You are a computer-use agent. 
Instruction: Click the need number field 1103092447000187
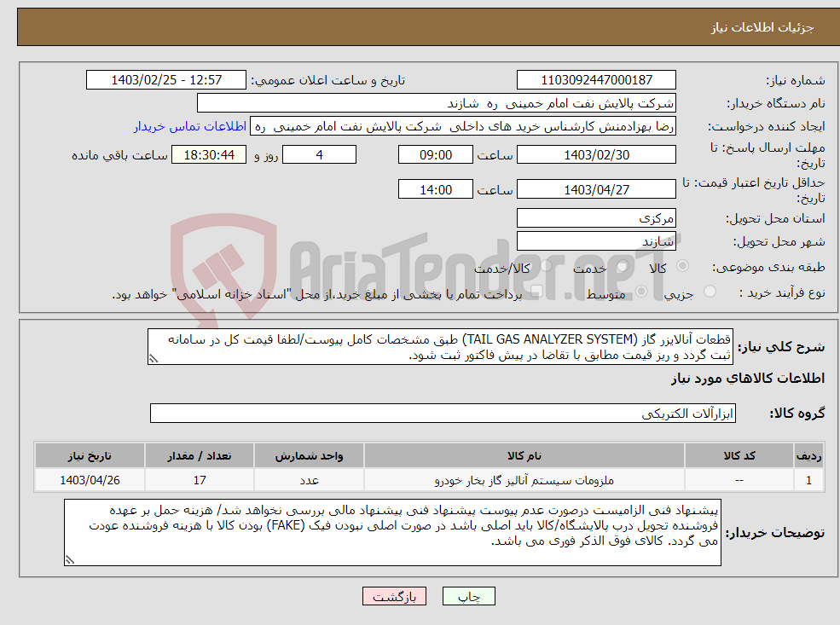click(x=596, y=80)
